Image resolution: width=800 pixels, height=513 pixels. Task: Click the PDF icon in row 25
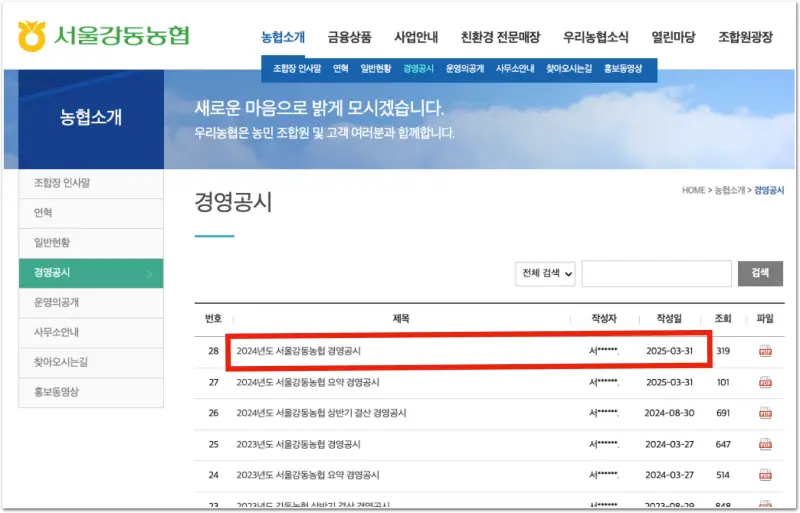pos(765,444)
